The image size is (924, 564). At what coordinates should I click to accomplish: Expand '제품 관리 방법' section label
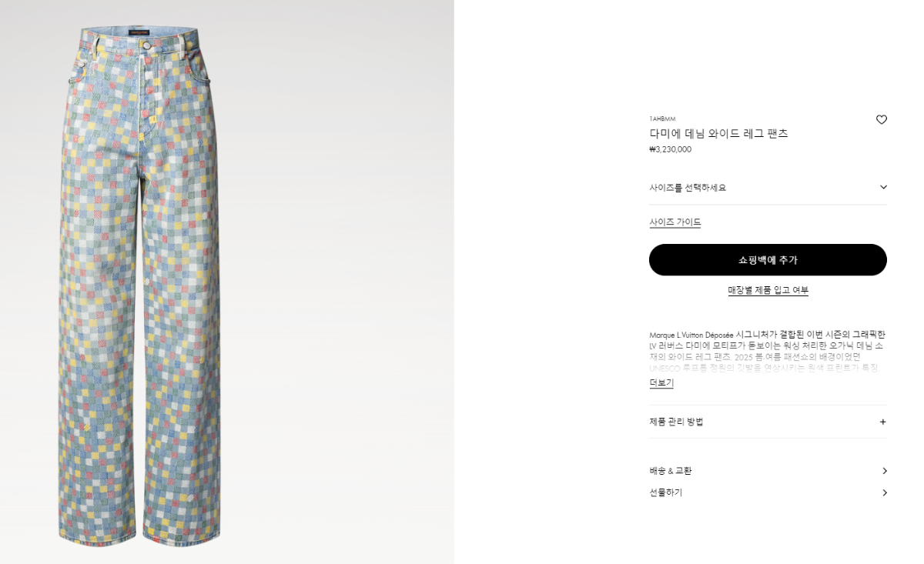click(676, 422)
